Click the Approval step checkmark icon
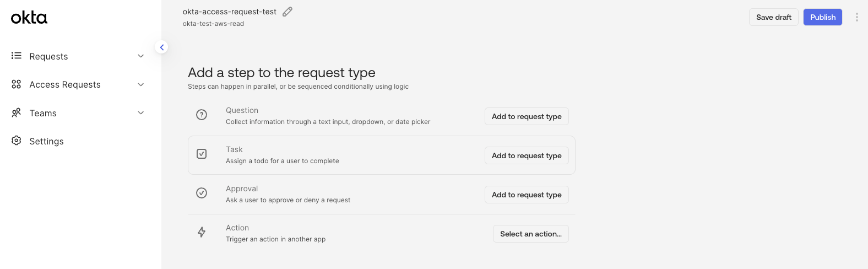Viewport: 868px width, 269px height. click(202, 193)
